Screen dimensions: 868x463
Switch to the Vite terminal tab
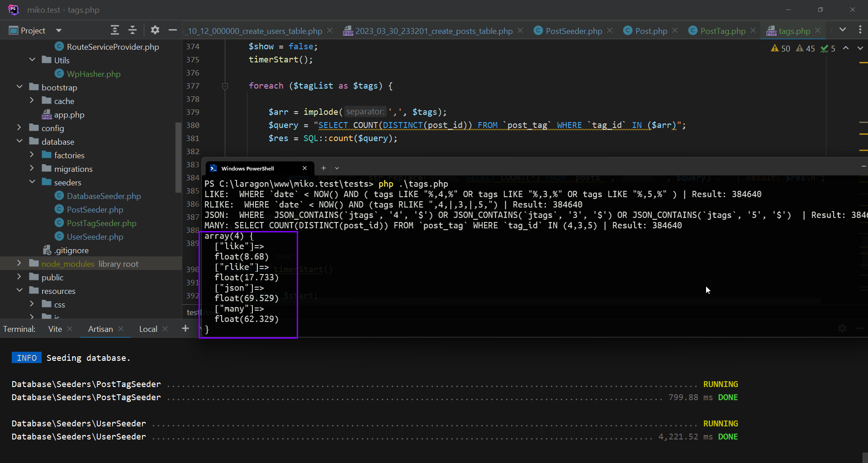click(x=55, y=329)
